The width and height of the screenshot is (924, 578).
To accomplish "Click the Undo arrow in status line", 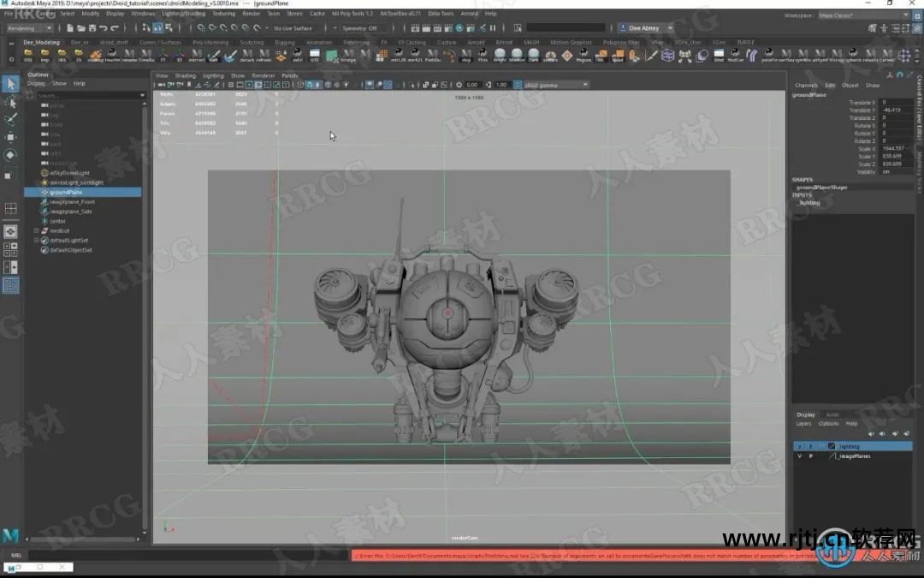I will pyautogui.click(x=104, y=28).
